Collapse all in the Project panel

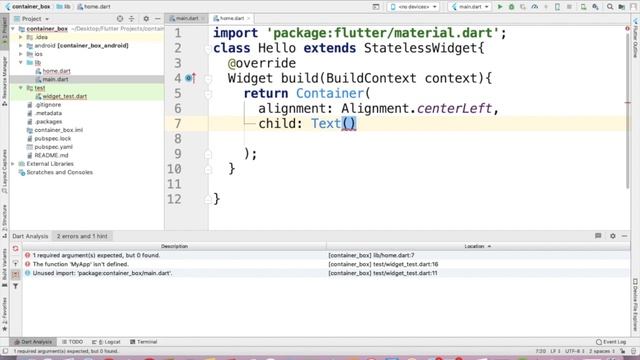[x=131, y=19]
